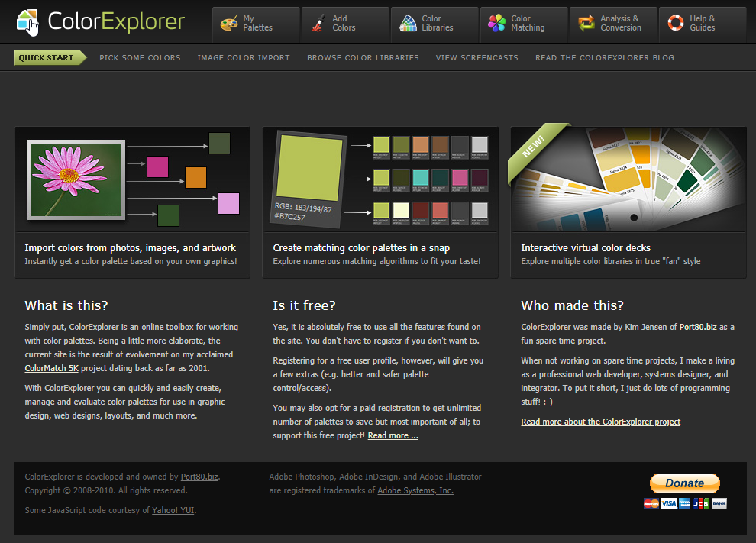Go to Browse Color Libraries
Screen dimensions: 756x543
(363, 57)
